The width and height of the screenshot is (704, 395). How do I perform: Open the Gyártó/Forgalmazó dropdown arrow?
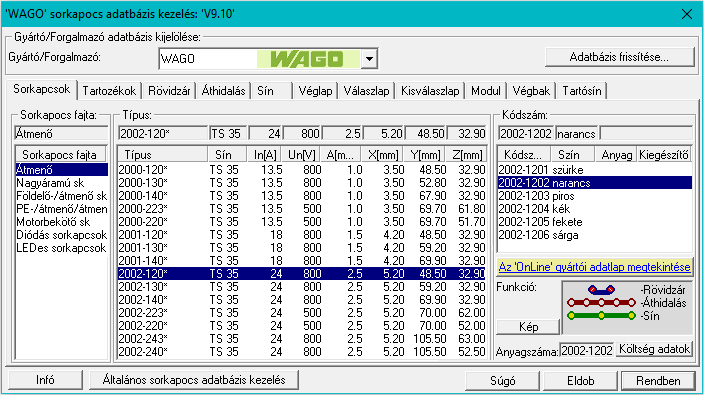tap(369, 59)
